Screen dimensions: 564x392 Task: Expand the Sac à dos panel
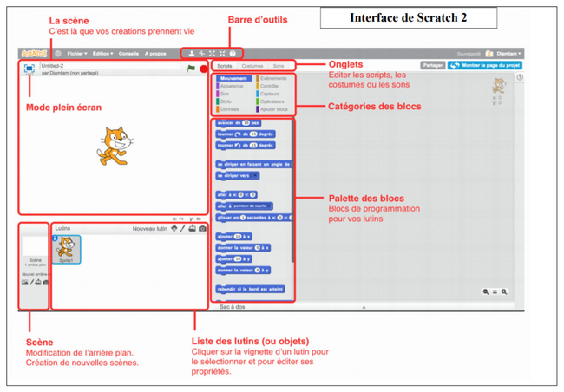coord(364,307)
